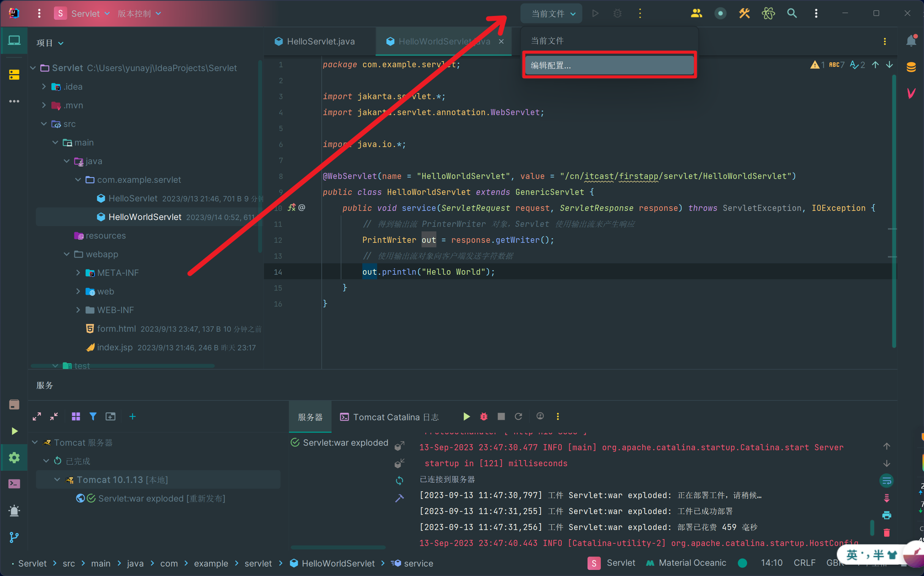The height and width of the screenshot is (576, 924).
Task: Click the Structure tool window icon
Action: click(x=14, y=75)
